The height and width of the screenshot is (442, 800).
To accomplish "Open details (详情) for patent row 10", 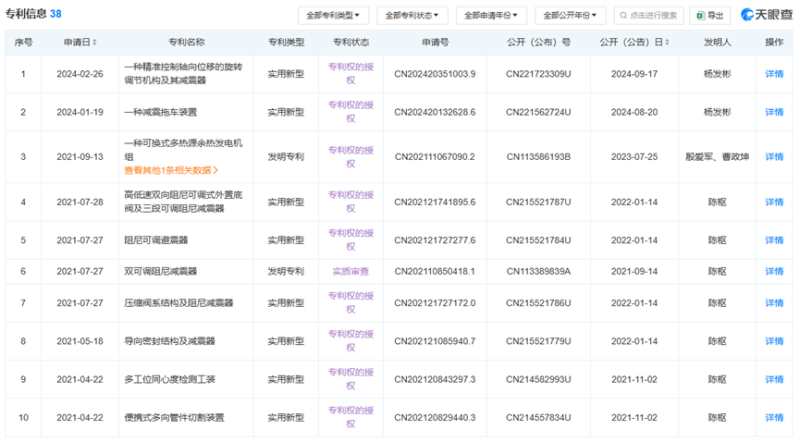I will click(774, 415).
